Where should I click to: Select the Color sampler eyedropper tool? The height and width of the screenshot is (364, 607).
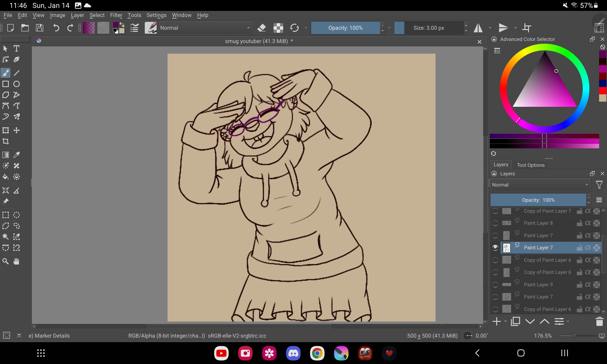(x=17, y=155)
